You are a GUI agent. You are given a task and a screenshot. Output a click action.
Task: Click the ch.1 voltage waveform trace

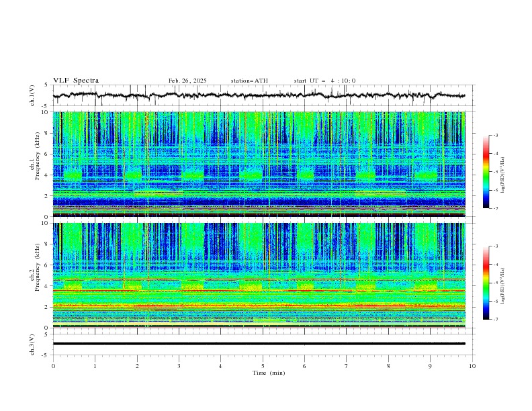pyautogui.click(x=259, y=95)
